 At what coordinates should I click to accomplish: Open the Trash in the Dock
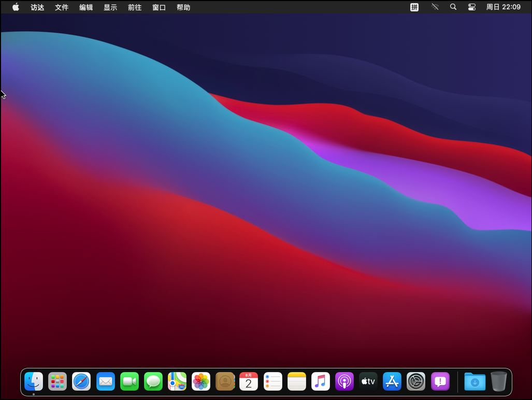(499, 381)
